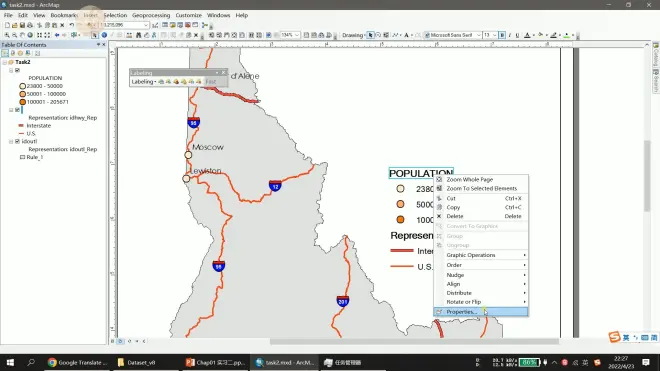
Task: Click the Italic formatting button
Action: tap(510, 35)
